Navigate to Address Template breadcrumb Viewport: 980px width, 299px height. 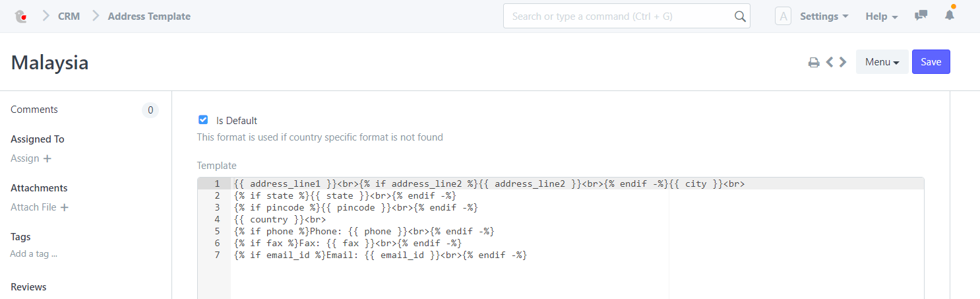click(x=149, y=17)
